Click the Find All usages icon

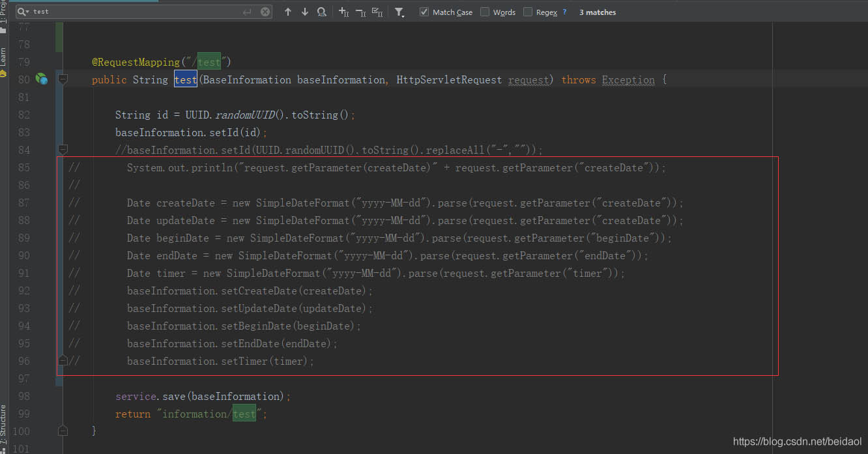321,12
